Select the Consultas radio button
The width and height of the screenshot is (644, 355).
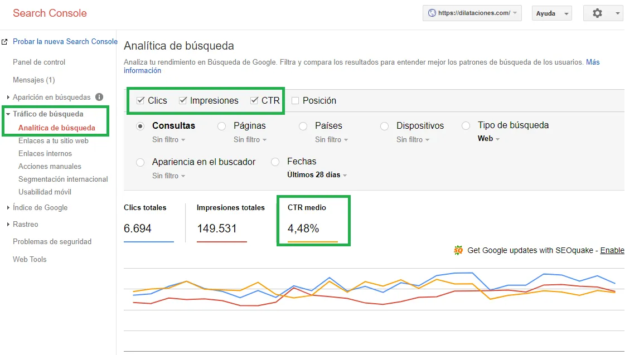141,126
